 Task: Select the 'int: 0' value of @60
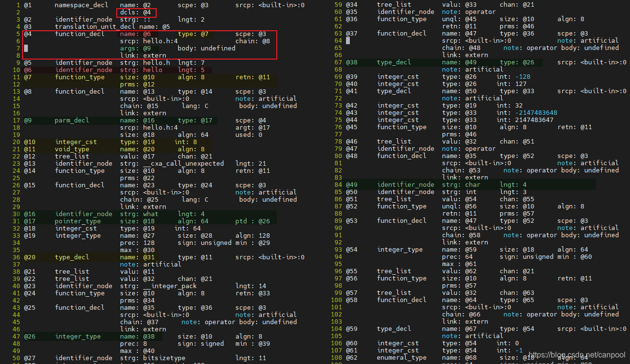(x=508, y=343)
